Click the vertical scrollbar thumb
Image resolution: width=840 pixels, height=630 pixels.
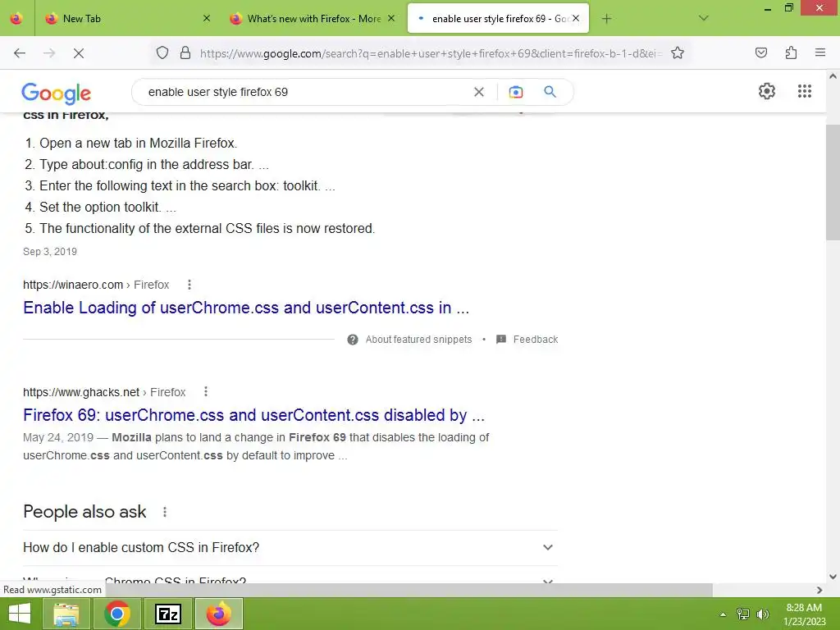(833, 182)
